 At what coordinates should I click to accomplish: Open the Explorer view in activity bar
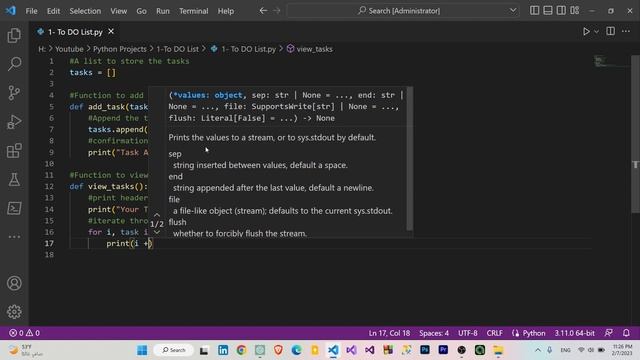coord(14,36)
